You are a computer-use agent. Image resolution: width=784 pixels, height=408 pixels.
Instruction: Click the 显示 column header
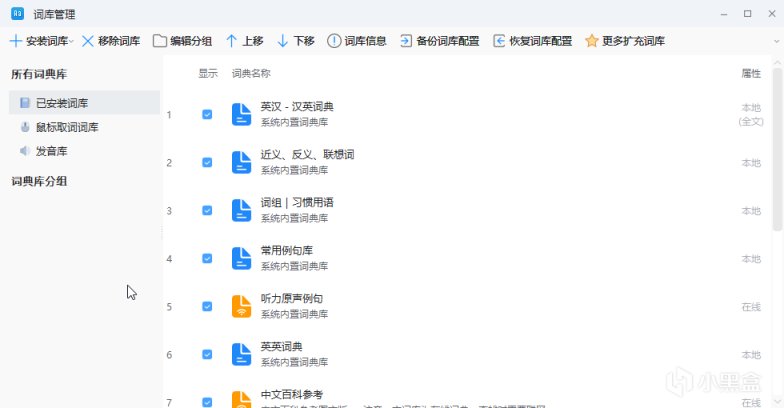pyautogui.click(x=208, y=74)
